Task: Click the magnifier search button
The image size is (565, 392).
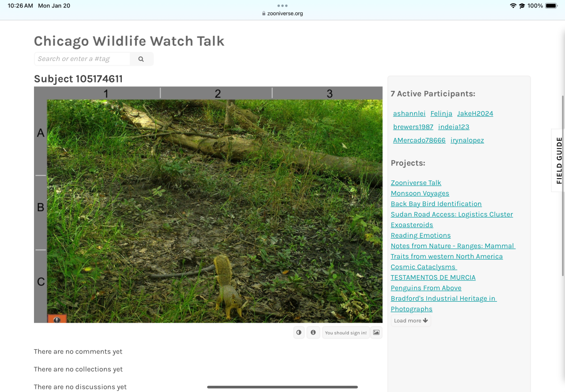Action: pos(141,59)
